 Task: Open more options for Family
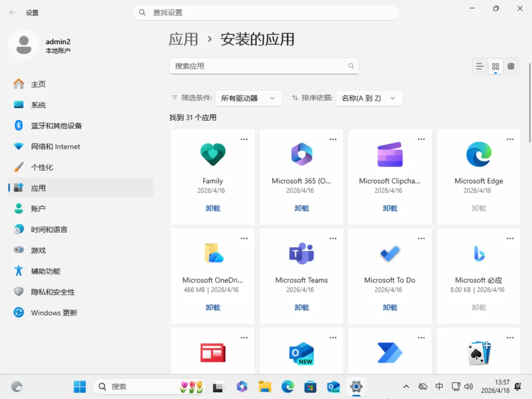click(244, 139)
